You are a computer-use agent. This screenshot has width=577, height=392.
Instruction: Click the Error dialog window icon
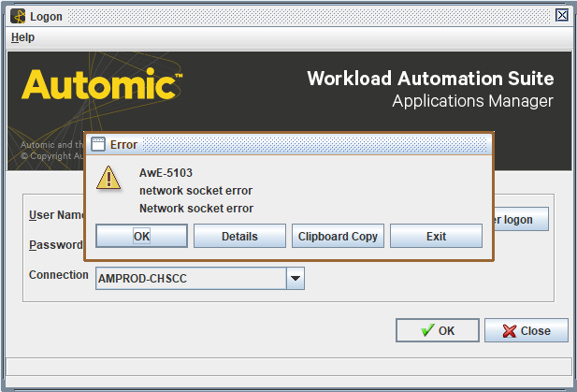(98, 144)
